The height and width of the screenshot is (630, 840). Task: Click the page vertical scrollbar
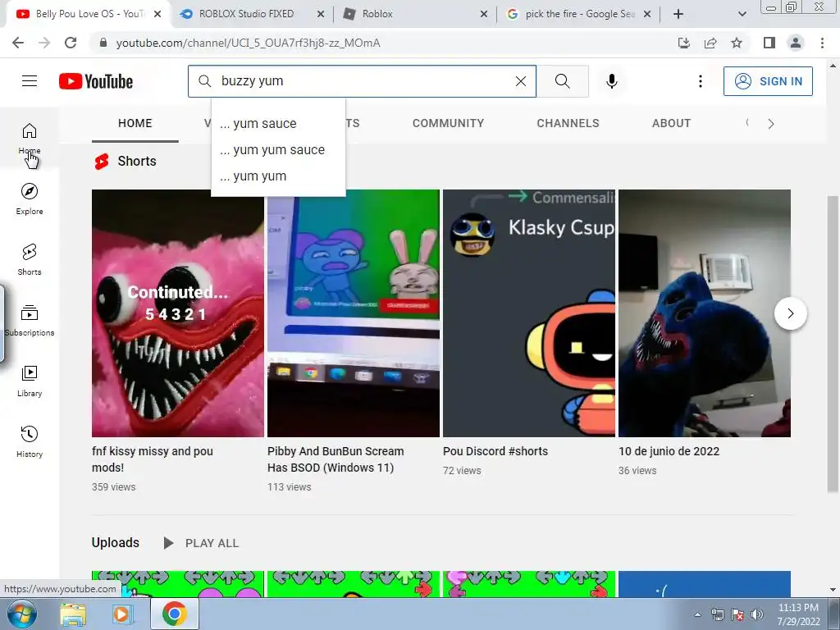pyautogui.click(x=833, y=343)
